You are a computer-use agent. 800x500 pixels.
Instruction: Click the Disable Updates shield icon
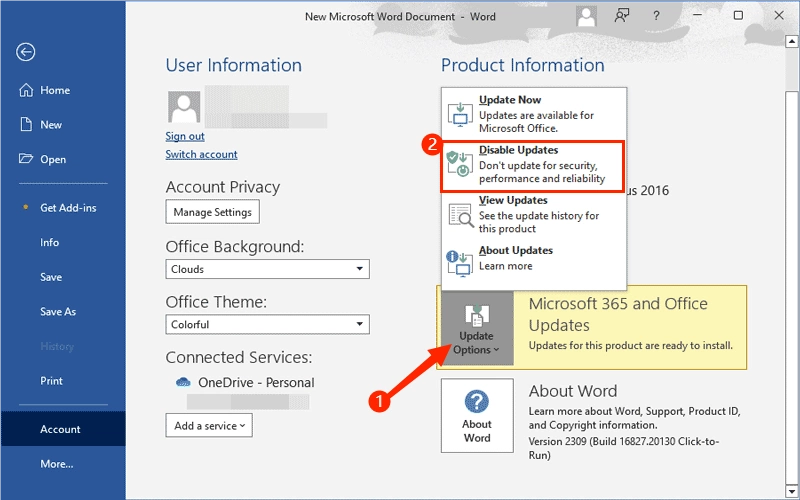[460, 164]
